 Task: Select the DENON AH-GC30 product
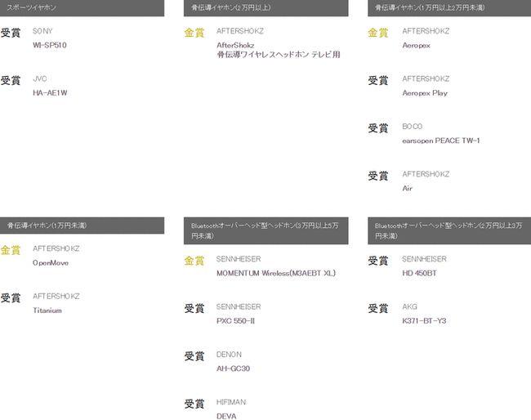pyautogui.click(x=234, y=369)
